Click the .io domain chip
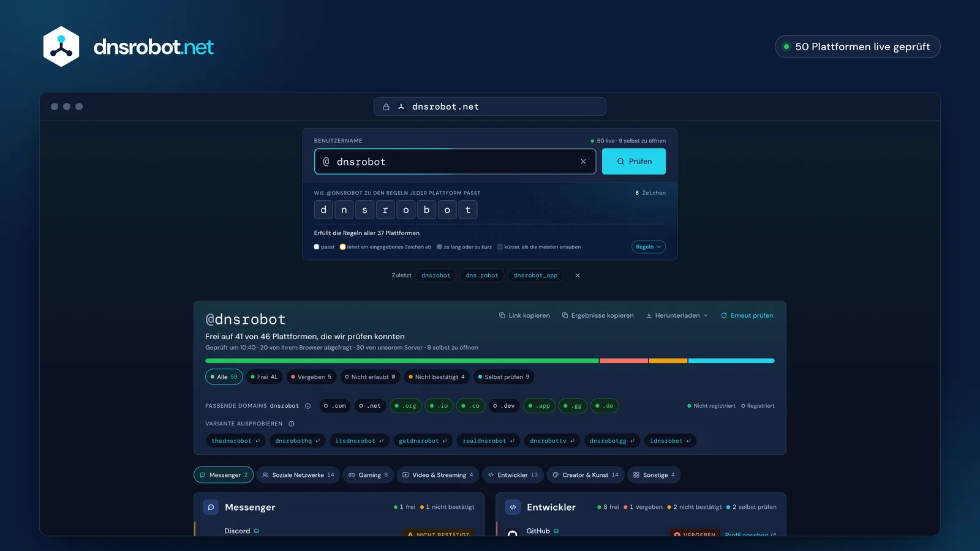Viewport: 980px width, 551px height. click(x=439, y=406)
